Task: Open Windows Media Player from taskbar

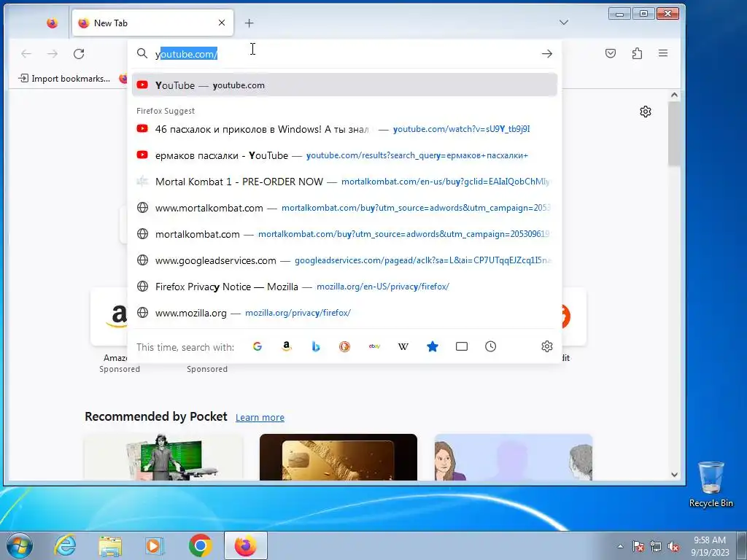Action: point(155,545)
